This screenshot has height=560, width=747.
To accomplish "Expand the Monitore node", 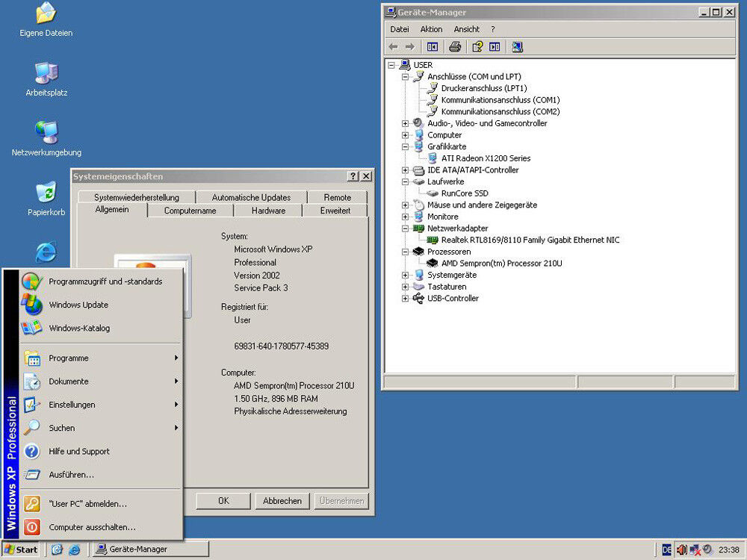I will 405,217.
